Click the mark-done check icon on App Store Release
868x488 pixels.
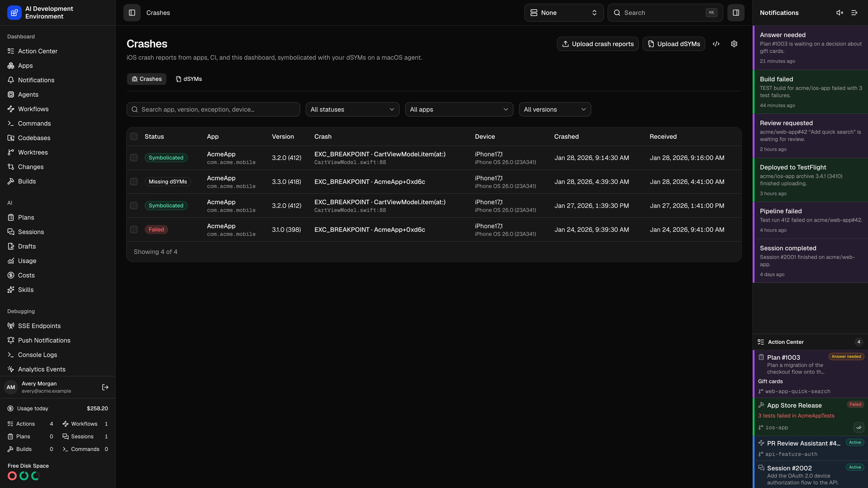[859, 427]
